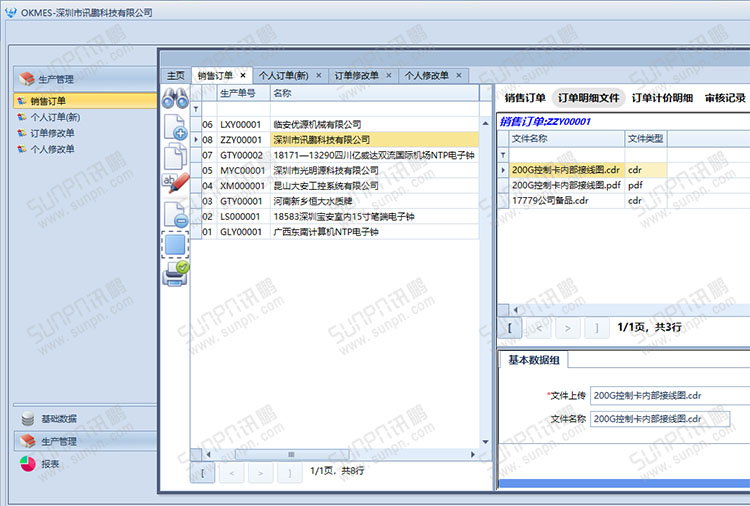This screenshot has height=506, width=750.
Task: Open the 审核记录 detail tab
Action: (725, 98)
